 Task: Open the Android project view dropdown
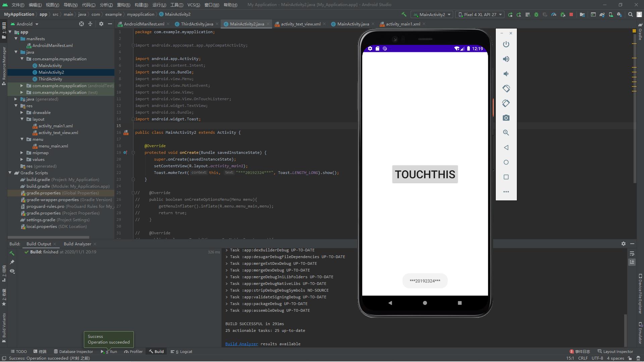point(25,24)
